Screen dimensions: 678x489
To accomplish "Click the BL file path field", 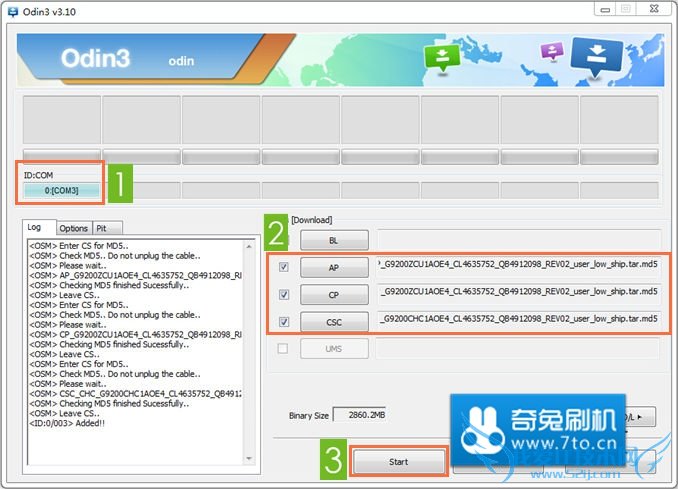I will [x=518, y=240].
